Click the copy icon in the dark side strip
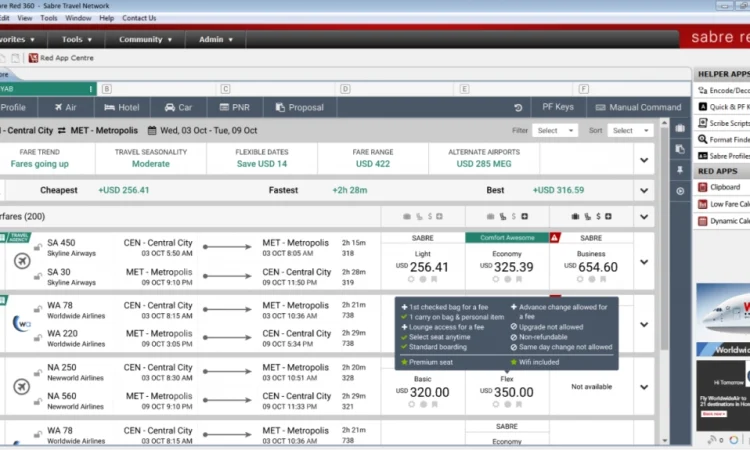The width and height of the screenshot is (750, 450). coord(680,149)
